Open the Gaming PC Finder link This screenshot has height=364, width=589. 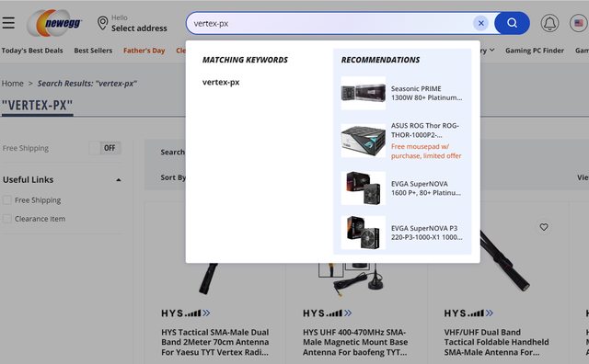(x=535, y=51)
